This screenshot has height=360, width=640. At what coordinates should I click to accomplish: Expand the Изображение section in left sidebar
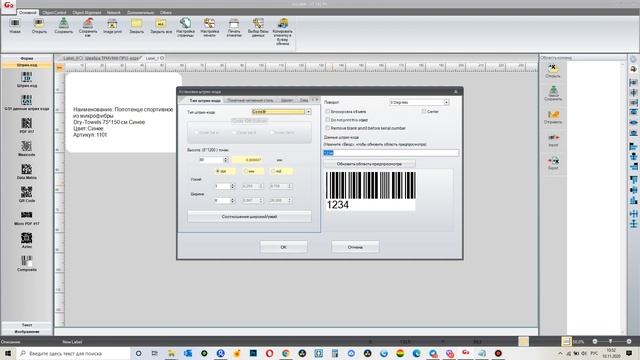pos(27,331)
